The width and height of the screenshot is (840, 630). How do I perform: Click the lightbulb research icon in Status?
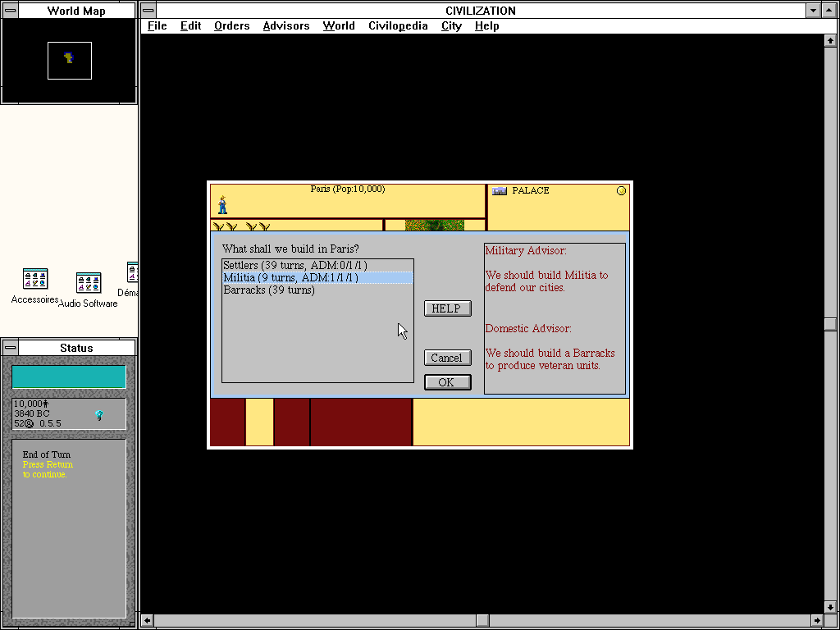(x=99, y=415)
